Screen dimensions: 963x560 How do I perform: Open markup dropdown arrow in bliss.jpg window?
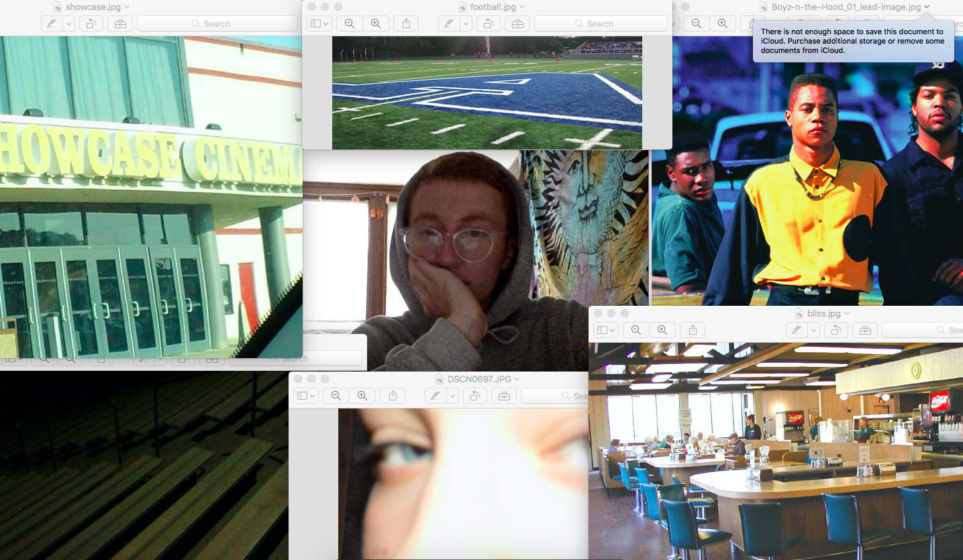813,330
